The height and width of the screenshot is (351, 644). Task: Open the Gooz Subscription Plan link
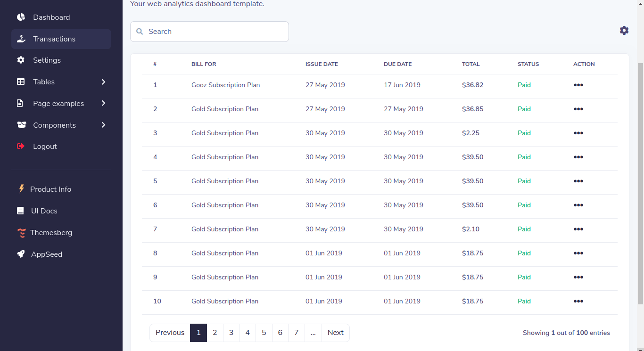pos(225,85)
